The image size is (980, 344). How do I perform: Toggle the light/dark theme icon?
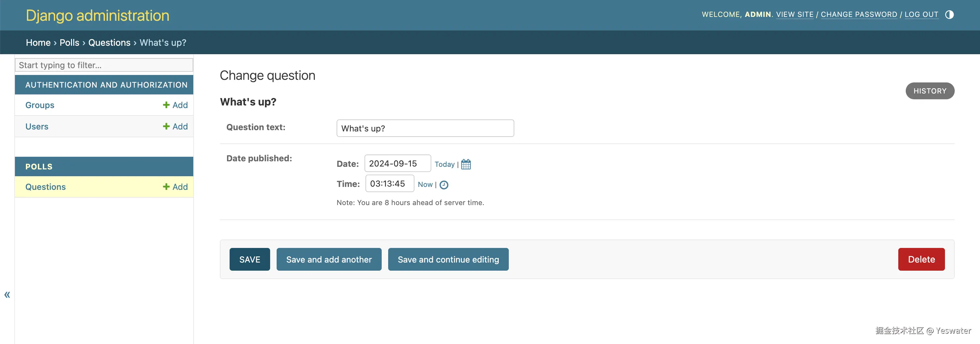click(949, 15)
